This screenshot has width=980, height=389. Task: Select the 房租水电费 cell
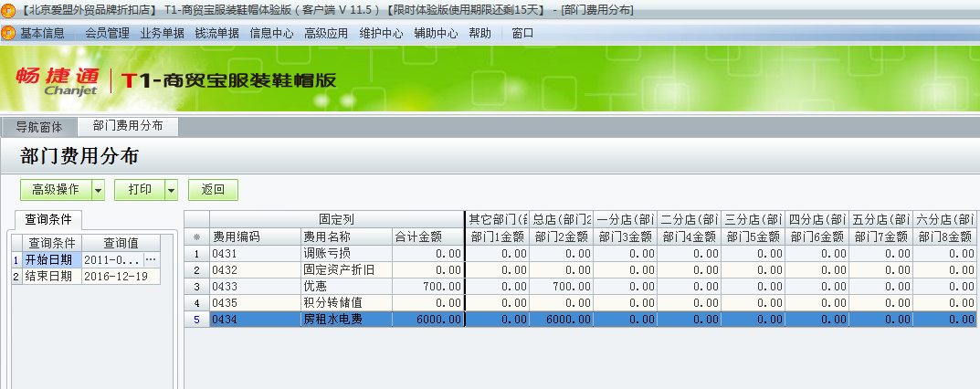point(346,319)
